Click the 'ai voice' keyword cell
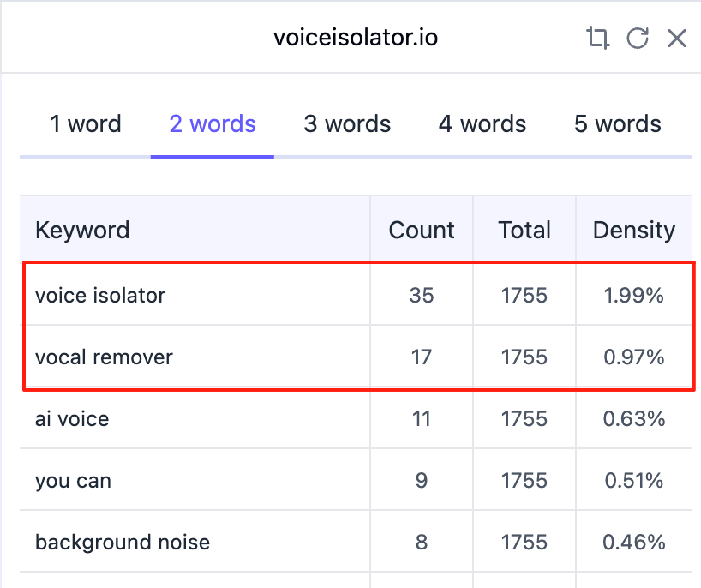 click(x=72, y=419)
